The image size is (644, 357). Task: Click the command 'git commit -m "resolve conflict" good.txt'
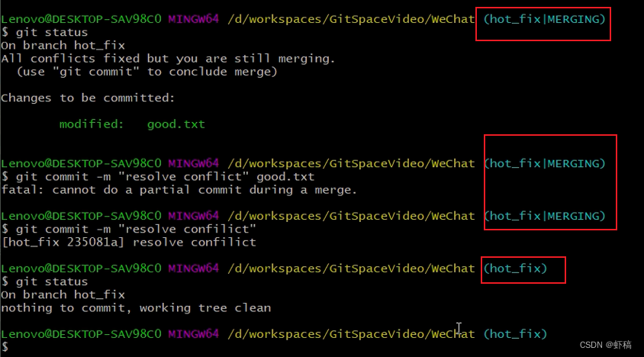click(165, 177)
